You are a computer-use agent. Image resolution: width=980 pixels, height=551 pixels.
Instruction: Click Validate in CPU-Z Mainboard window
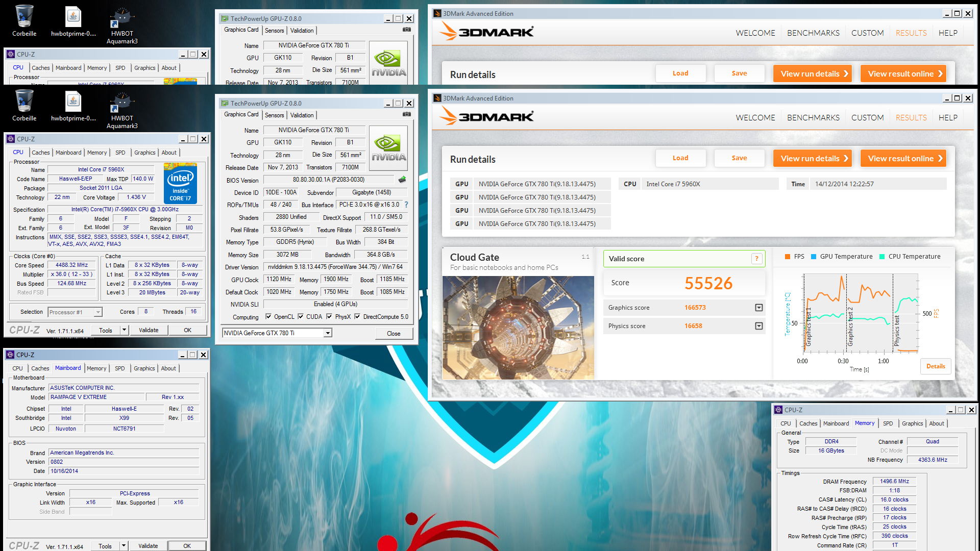click(148, 546)
